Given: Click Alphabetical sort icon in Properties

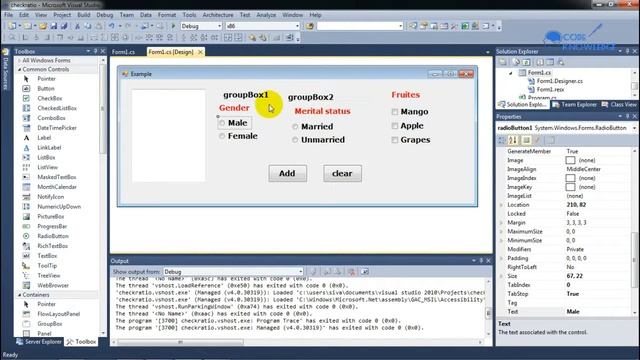Looking at the screenshot, I should pos(513,140).
